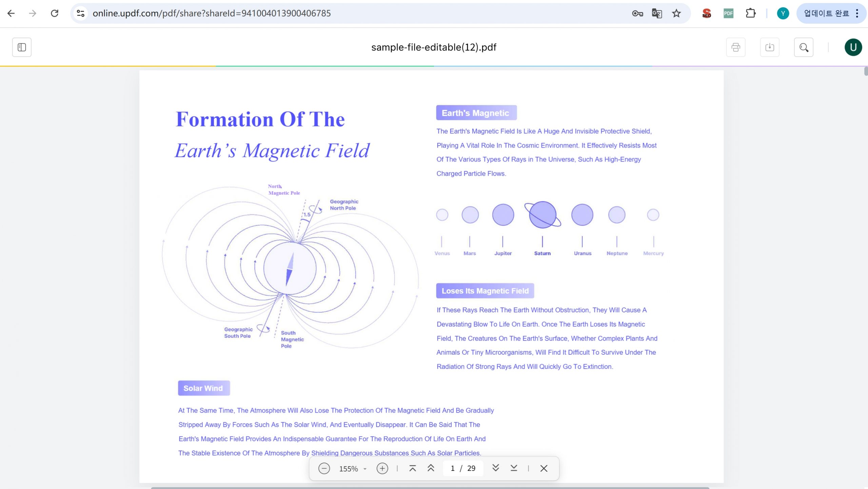
Task: Click the 업데이트 완료 update button
Action: tap(827, 13)
